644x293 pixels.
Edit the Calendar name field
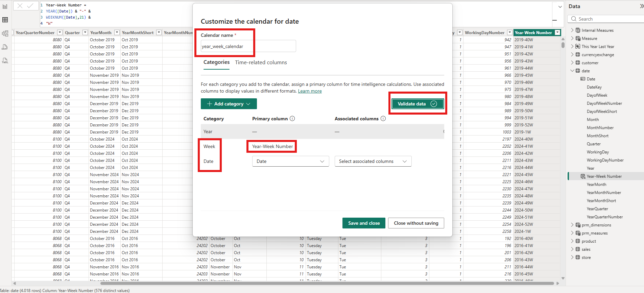point(248,46)
